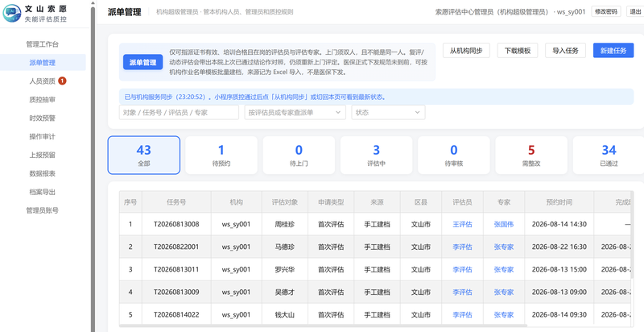Click the 预约时间 column header
644x332 pixels.
coord(559,201)
